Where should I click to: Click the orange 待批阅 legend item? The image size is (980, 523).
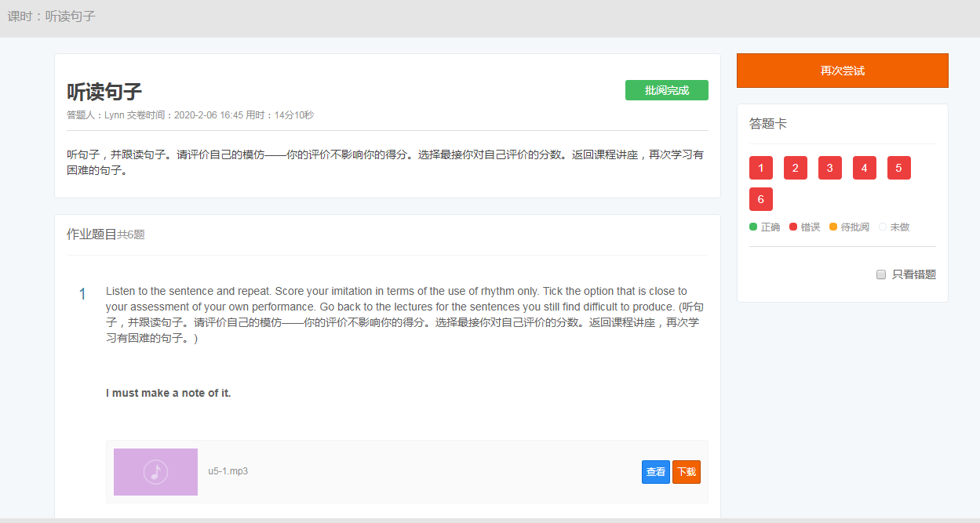pos(849,227)
